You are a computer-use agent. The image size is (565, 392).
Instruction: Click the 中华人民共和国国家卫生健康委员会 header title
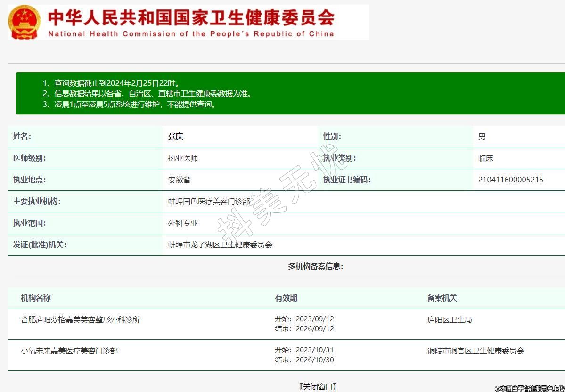(x=191, y=17)
